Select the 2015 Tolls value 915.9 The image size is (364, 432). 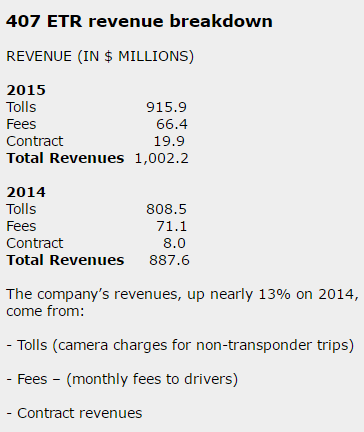point(166,107)
